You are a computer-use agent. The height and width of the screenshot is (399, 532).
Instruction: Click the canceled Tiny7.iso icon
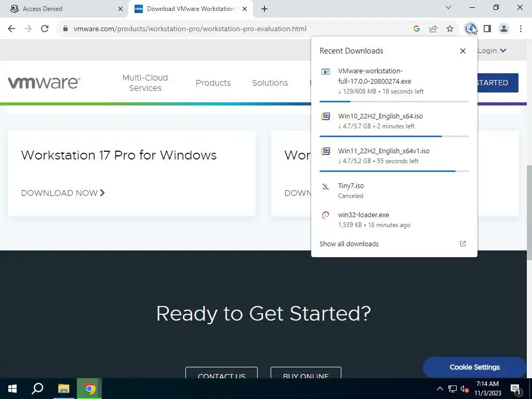[x=326, y=187]
